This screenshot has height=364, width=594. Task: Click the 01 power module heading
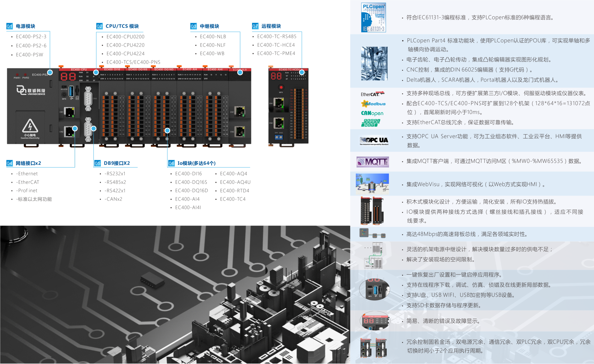click(x=21, y=26)
